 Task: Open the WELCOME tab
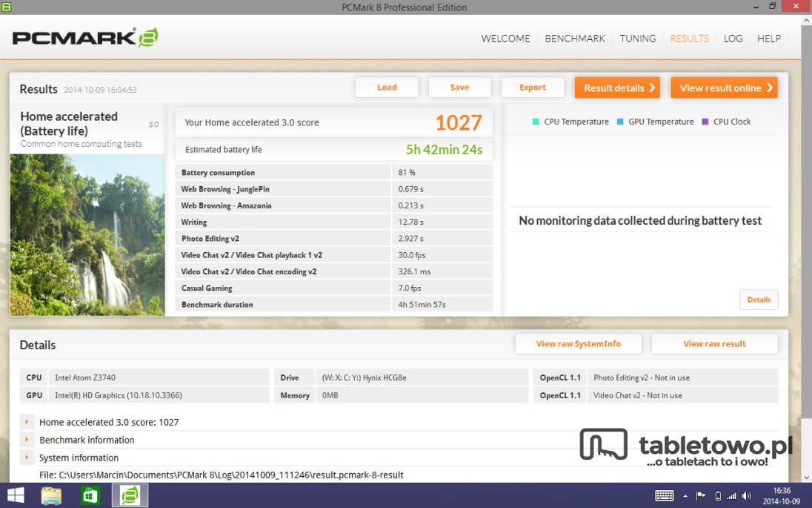point(505,39)
